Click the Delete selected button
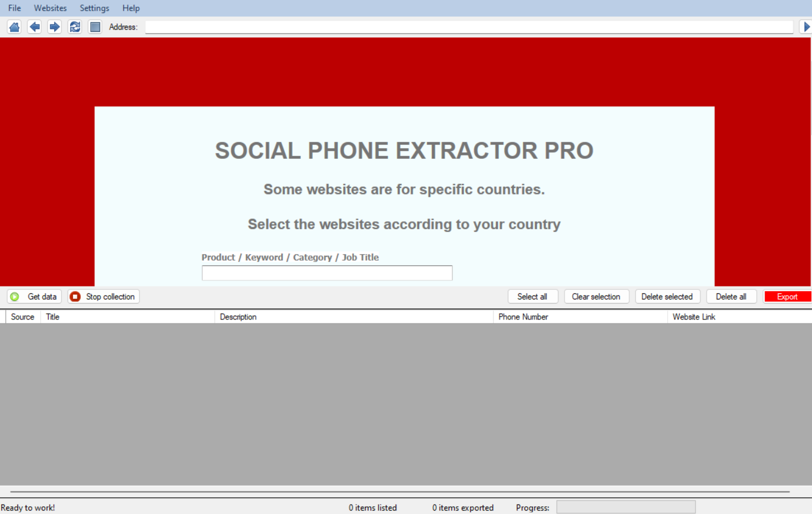 (667, 297)
